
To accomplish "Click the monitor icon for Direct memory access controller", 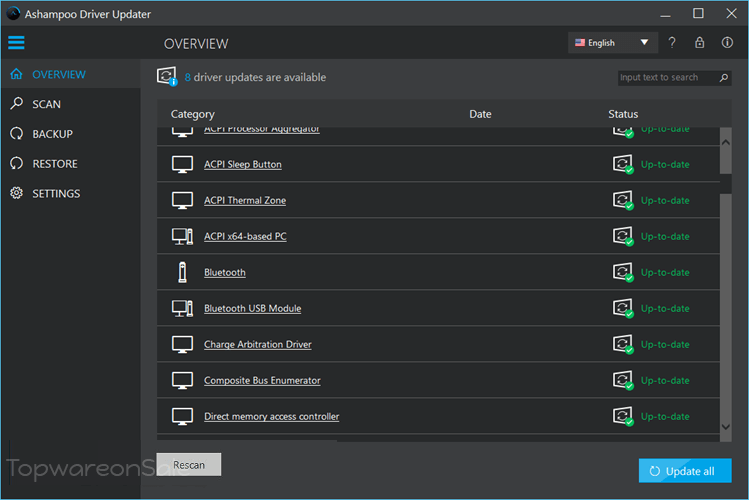I will pyautogui.click(x=182, y=416).
